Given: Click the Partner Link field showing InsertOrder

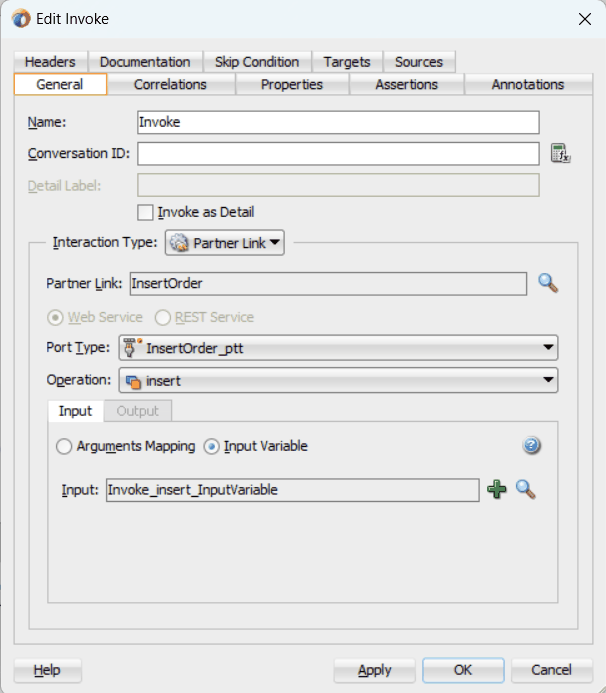Looking at the screenshot, I should click(x=328, y=283).
